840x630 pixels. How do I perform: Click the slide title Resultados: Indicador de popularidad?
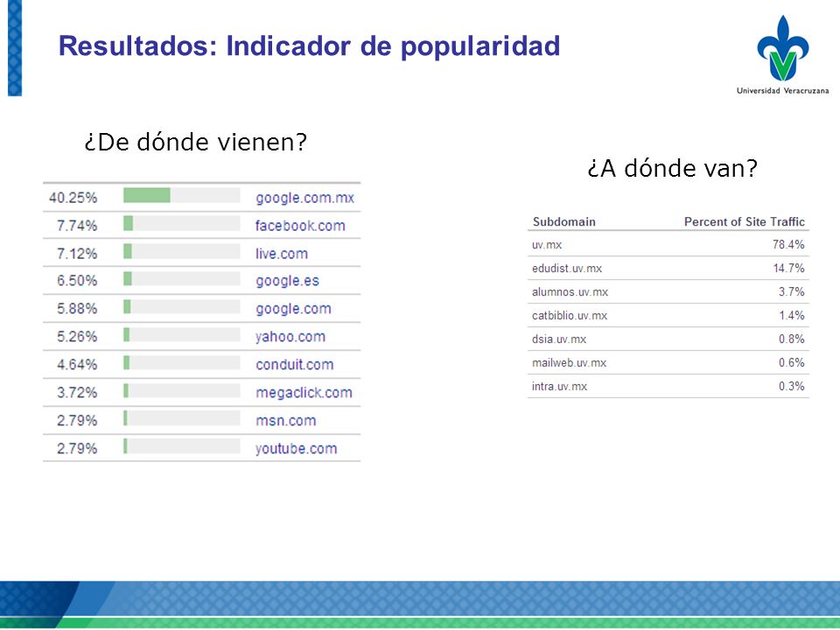(x=309, y=46)
